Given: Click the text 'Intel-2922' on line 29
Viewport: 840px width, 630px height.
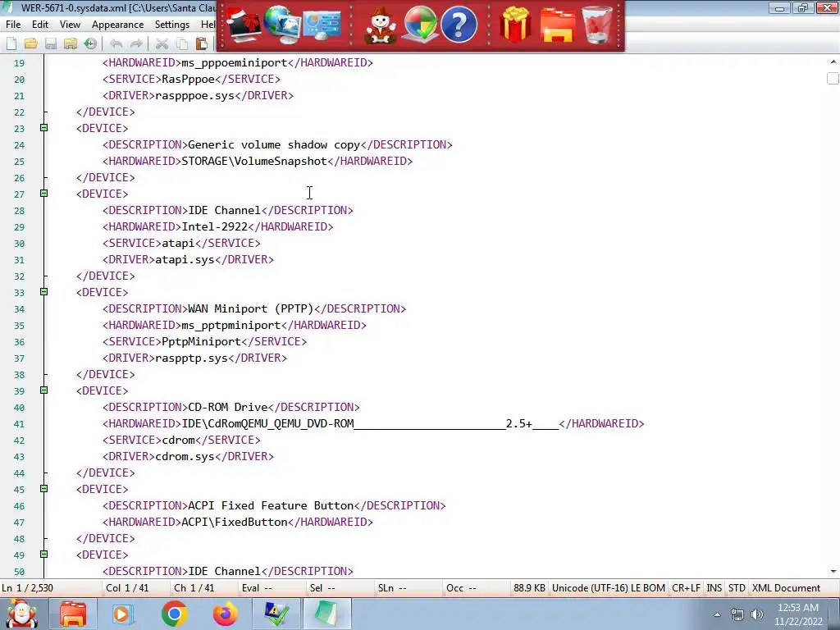Looking at the screenshot, I should point(214,226).
